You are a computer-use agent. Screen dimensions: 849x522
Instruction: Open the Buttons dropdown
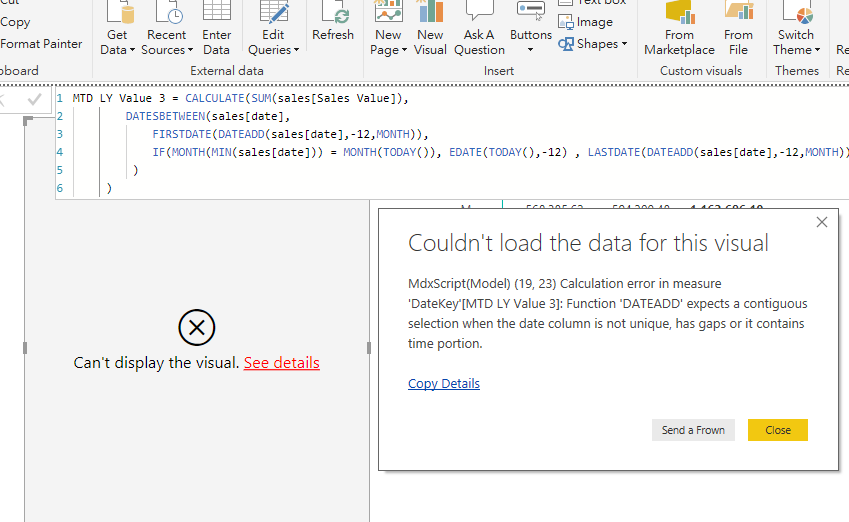[x=531, y=42]
